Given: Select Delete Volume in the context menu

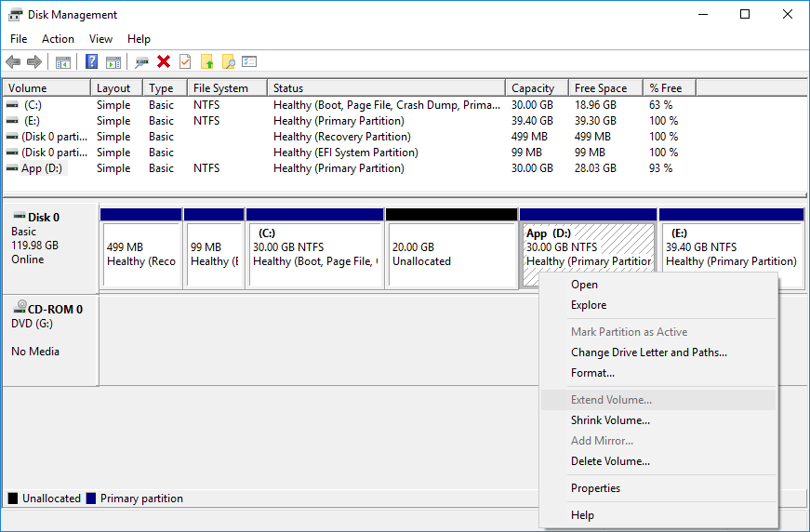Looking at the screenshot, I should [610, 461].
